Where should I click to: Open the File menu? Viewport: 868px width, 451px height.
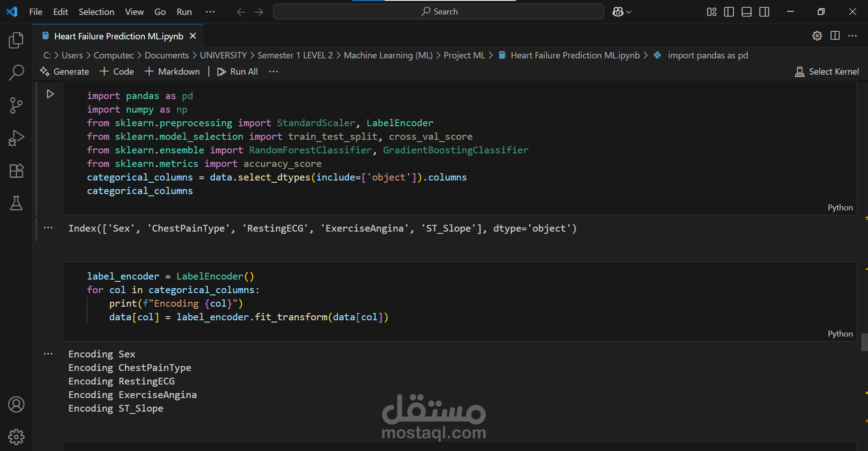click(x=36, y=12)
